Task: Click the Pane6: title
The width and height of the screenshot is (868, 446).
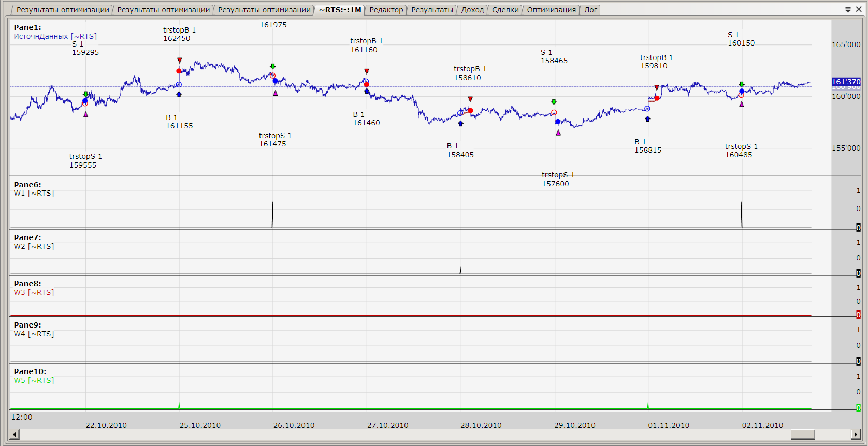Action: (27, 185)
